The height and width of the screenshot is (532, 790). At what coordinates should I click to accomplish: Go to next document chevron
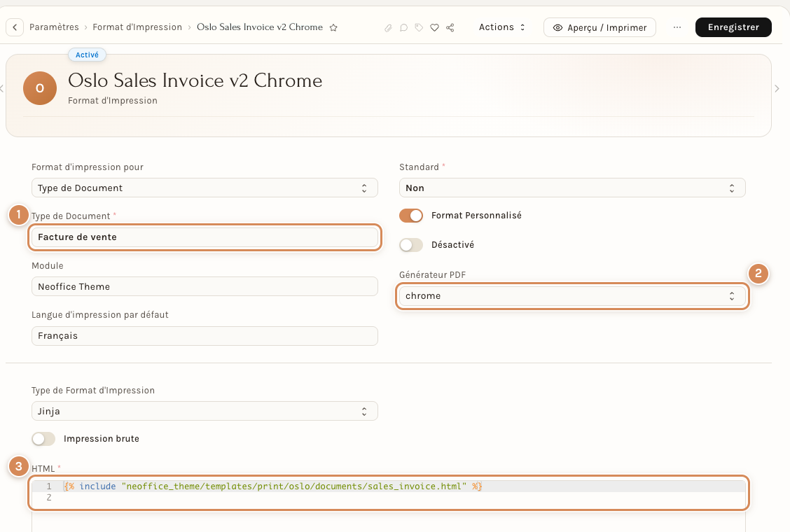point(777,89)
